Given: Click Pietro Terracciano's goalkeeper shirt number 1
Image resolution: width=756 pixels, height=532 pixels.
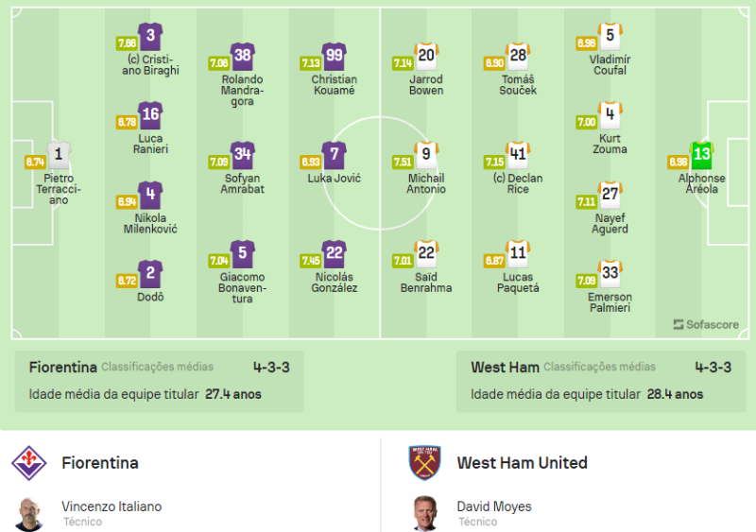Looking at the screenshot, I should [x=59, y=156].
